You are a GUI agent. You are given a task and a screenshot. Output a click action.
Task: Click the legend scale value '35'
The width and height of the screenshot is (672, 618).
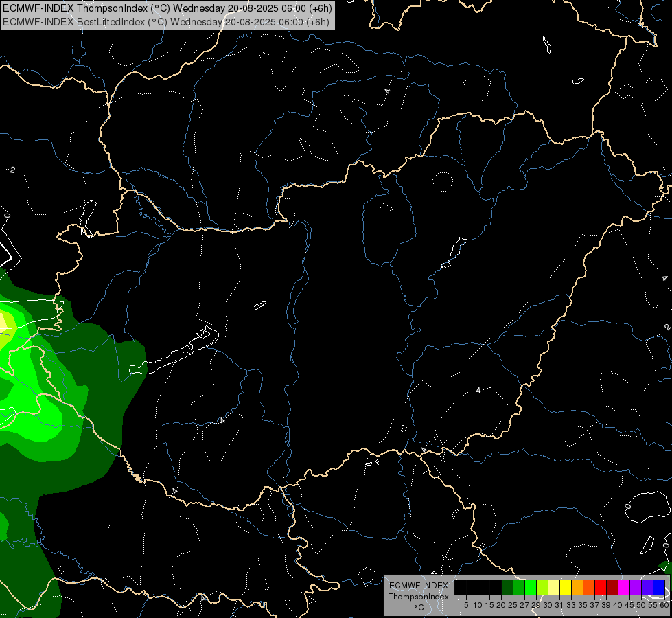pos(583,605)
